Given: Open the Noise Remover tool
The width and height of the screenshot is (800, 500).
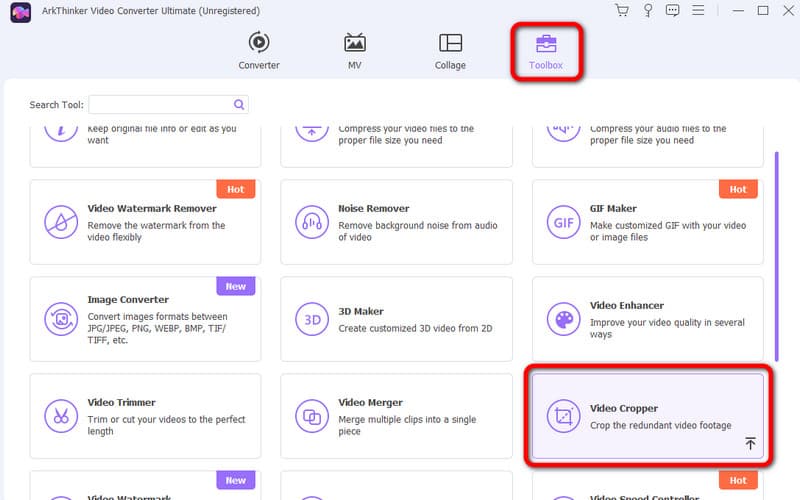Looking at the screenshot, I should (396, 222).
